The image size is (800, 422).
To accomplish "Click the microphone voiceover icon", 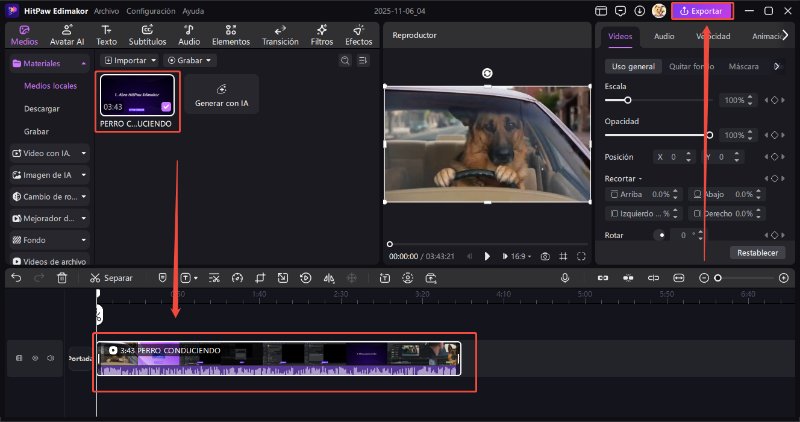I will click(565, 277).
